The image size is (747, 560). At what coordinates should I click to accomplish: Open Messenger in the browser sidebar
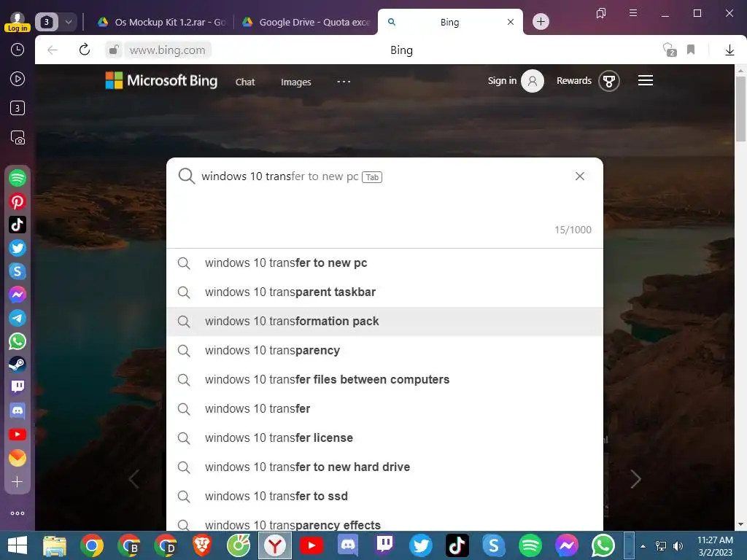coord(18,295)
